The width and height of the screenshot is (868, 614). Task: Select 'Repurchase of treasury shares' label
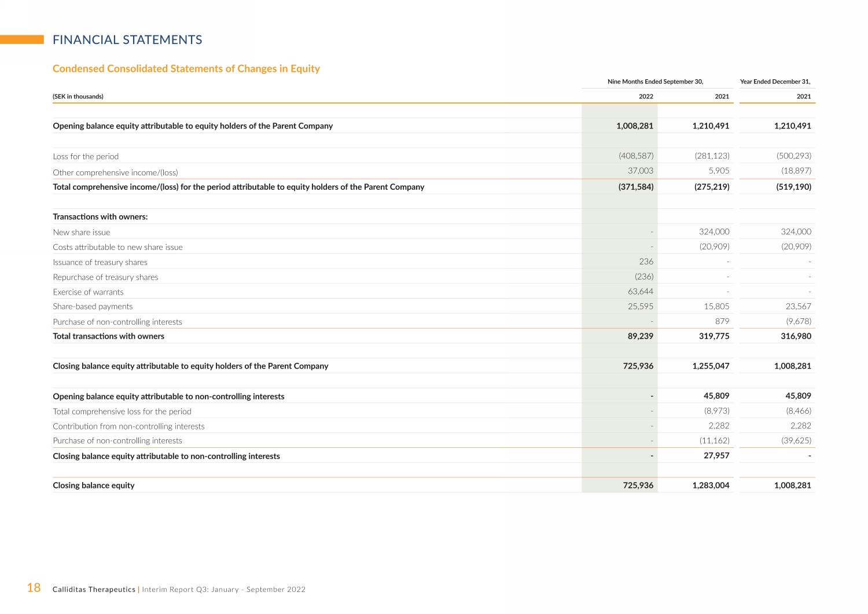pyautogui.click(x=105, y=277)
